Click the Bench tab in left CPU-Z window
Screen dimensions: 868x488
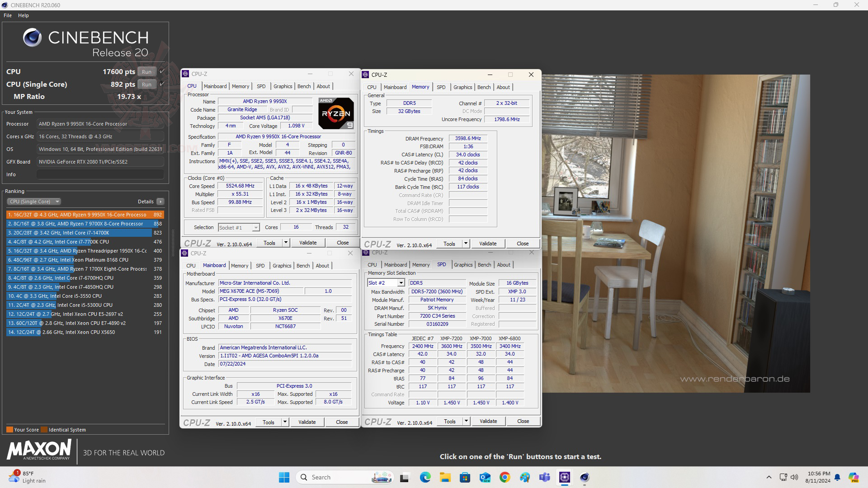pos(304,86)
